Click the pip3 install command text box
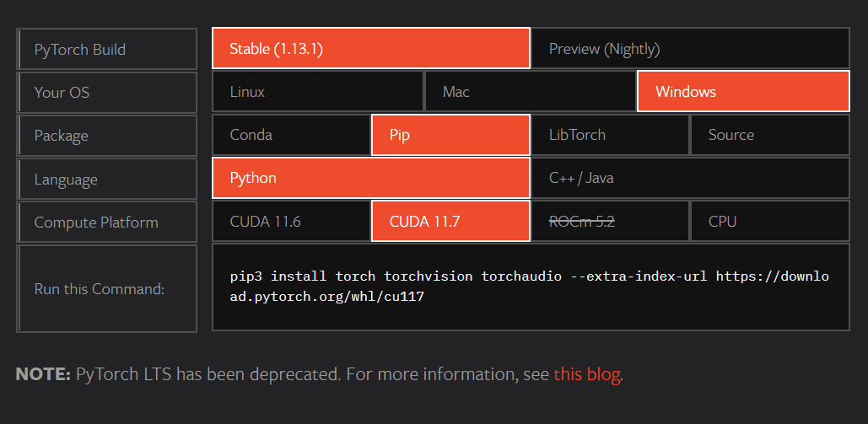Image resolution: width=868 pixels, height=424 pixels. 531,287
